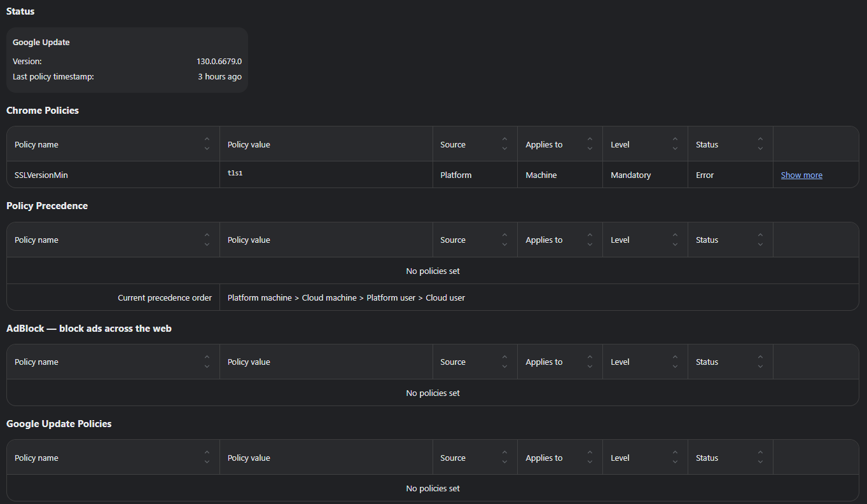
Task: Sort AdBlock policies table by Status arrows
Action: 760,362
